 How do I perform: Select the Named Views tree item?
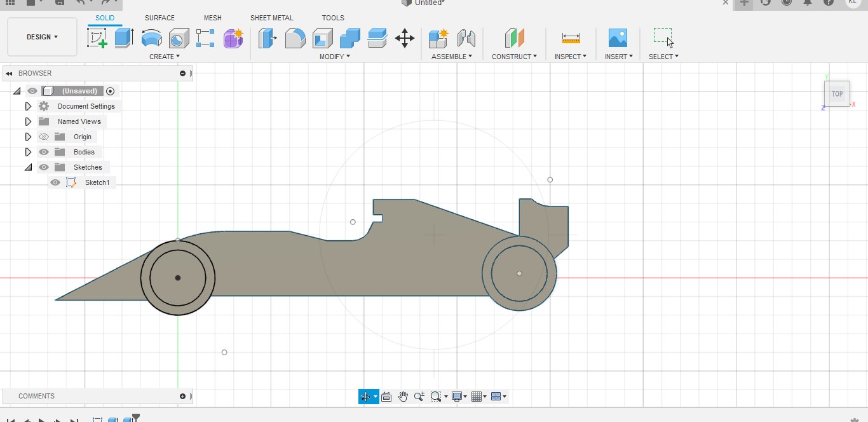click(x=79, y=121)
